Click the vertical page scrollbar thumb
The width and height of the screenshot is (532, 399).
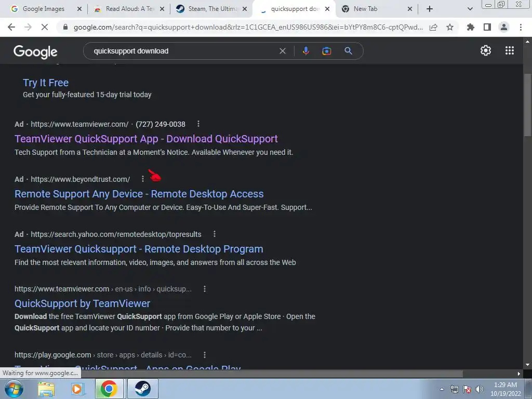[527, 105]
